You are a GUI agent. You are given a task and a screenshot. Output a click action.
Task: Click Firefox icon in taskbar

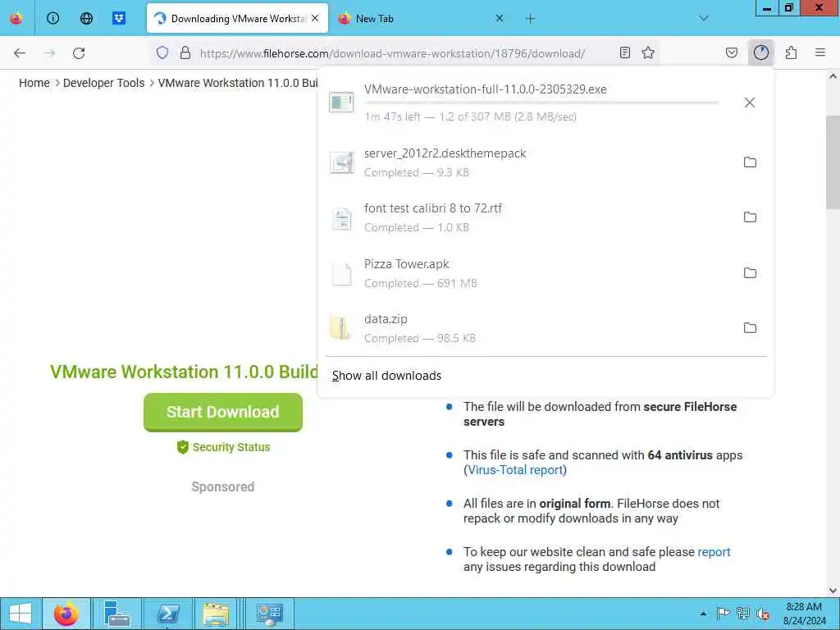point(66,614)
